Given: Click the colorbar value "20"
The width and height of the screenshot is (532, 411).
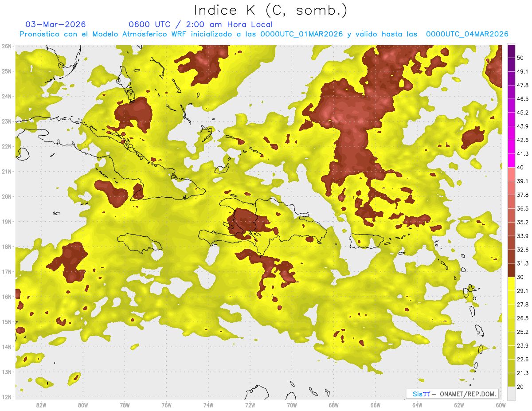Looking at the screenshot, I should pos(520,387).
